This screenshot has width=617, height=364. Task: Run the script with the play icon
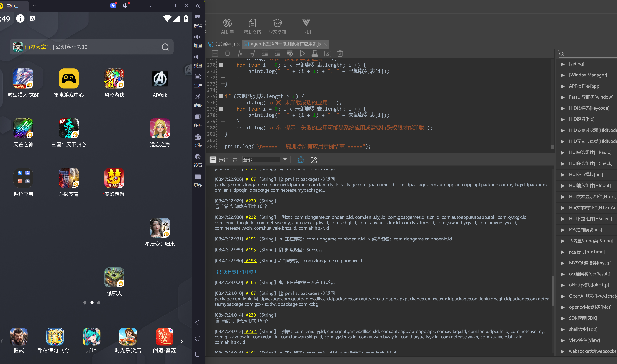coord(302,53)
